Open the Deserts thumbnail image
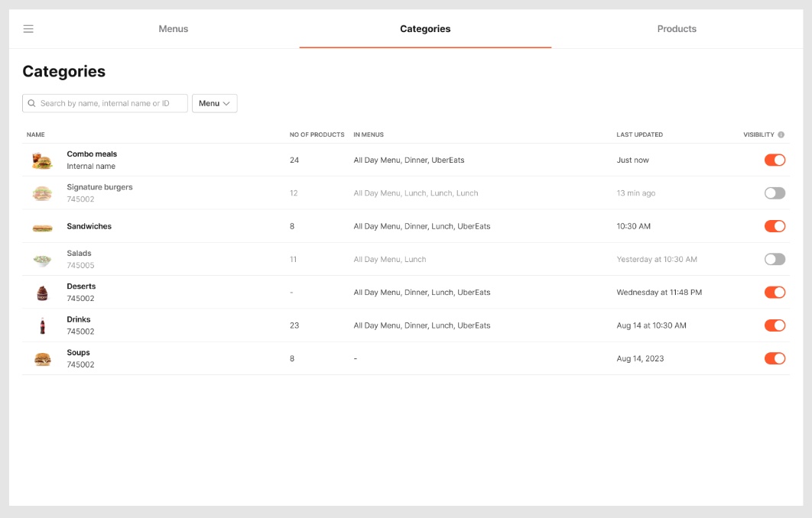Screen dimensions: 812x518 43,293
